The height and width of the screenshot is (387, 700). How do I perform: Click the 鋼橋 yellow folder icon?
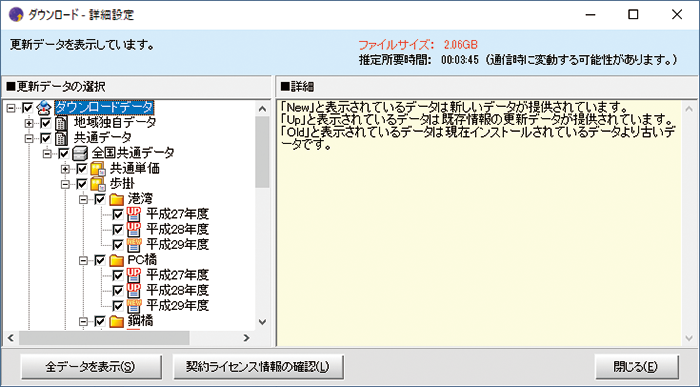117,321
